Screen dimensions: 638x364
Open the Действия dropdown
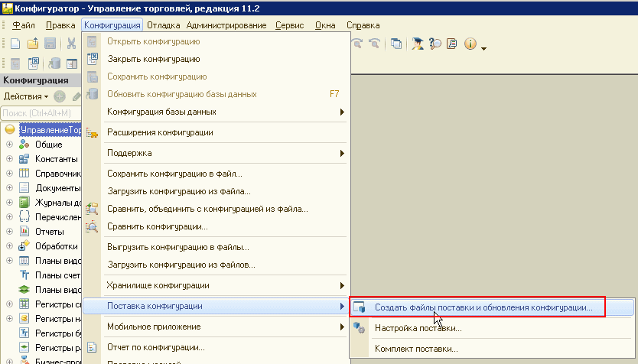pos(26,96)
